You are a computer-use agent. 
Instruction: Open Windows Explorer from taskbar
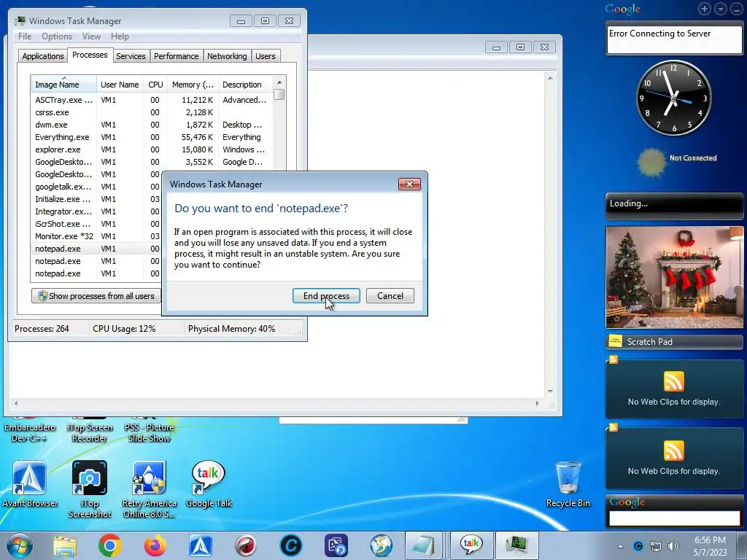[x=65, y=545]
